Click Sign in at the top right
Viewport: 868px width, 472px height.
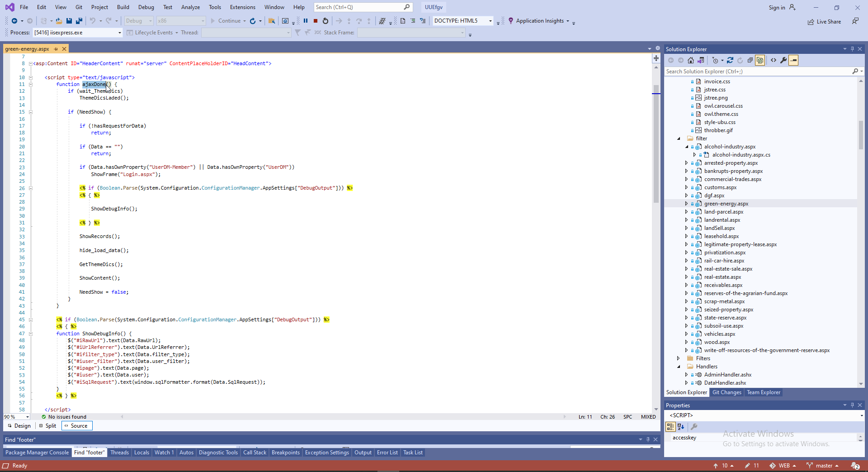pos(777,8)
